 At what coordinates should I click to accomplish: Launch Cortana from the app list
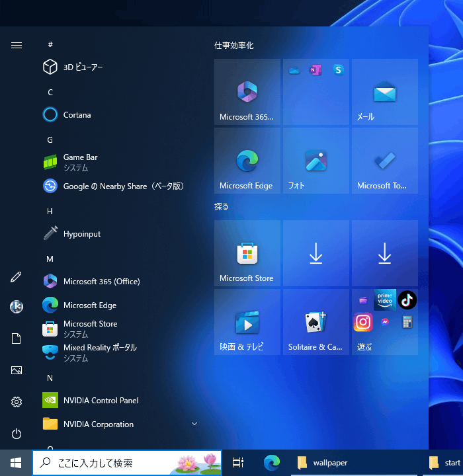tap(119, 115)
